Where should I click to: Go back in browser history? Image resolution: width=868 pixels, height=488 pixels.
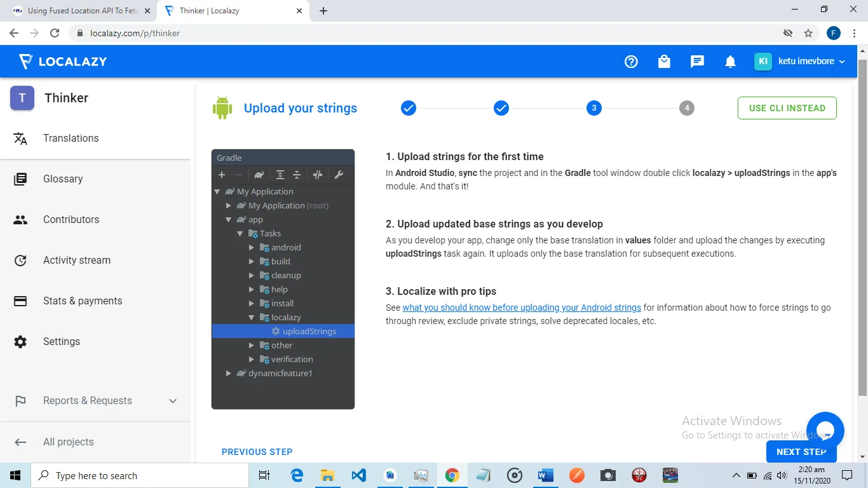(x=14, y=33)
